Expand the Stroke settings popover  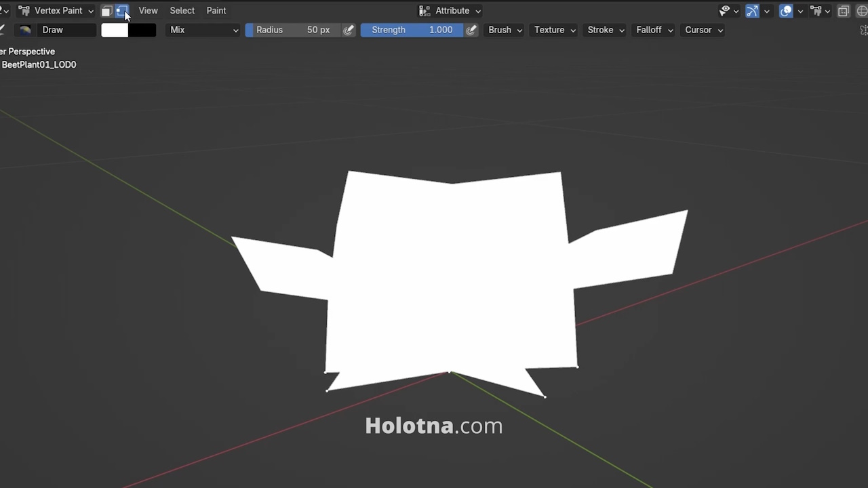[x=606, y=30]
